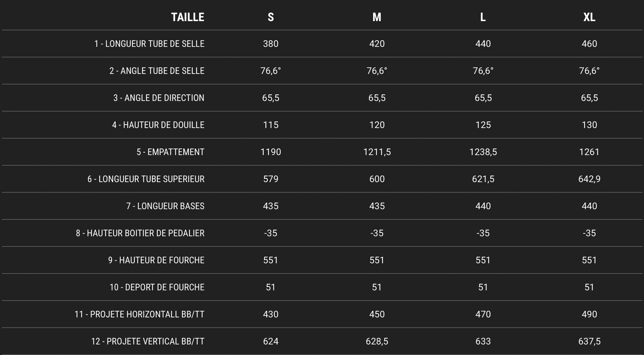Select the L size column header
This screenshot has width=644, height=355.
483,17
